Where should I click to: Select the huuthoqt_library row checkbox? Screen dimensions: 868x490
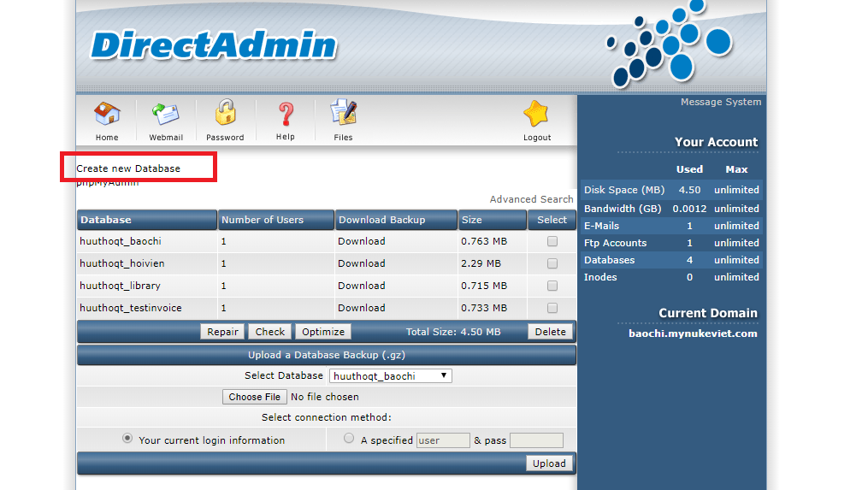[x=552, y=286]
